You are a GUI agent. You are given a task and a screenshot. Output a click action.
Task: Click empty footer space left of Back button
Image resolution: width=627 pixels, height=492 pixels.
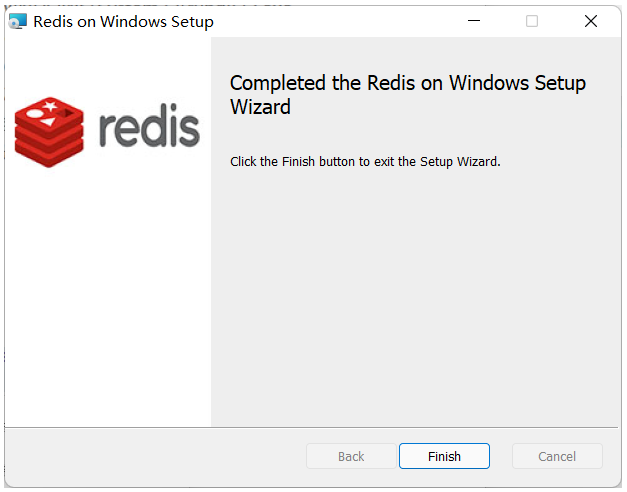pyautogui.click(x=150, y=456)
